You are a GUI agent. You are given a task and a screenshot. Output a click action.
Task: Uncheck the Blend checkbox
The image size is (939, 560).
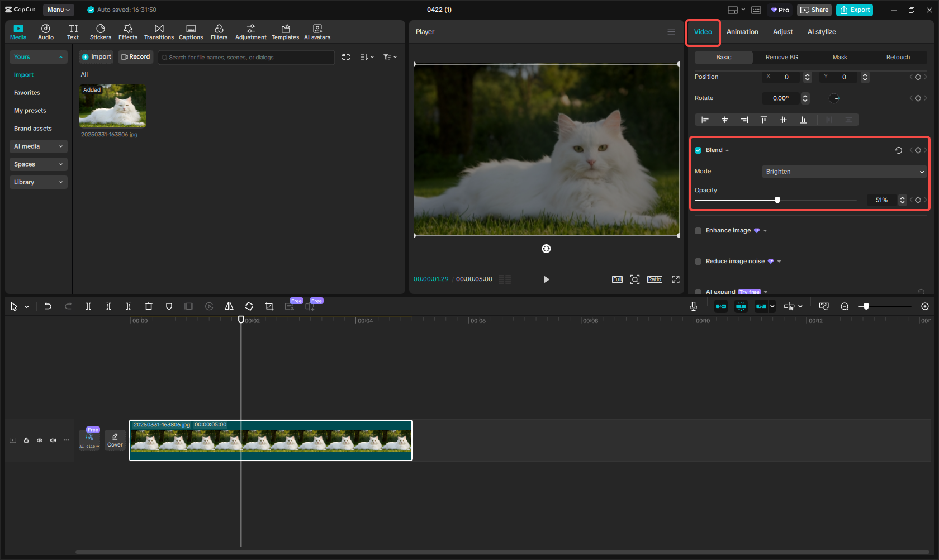tap(698, 150)
